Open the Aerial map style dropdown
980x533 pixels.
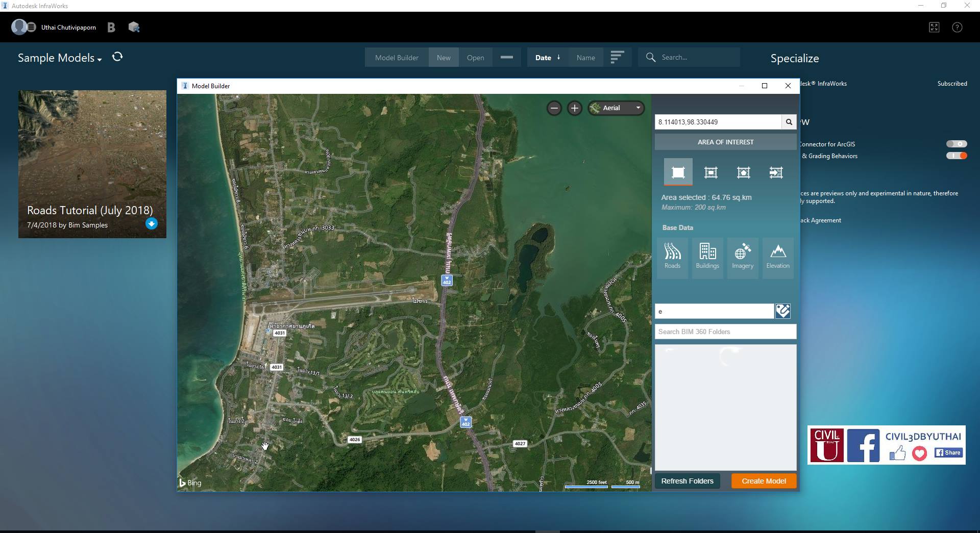click(616, 108)
